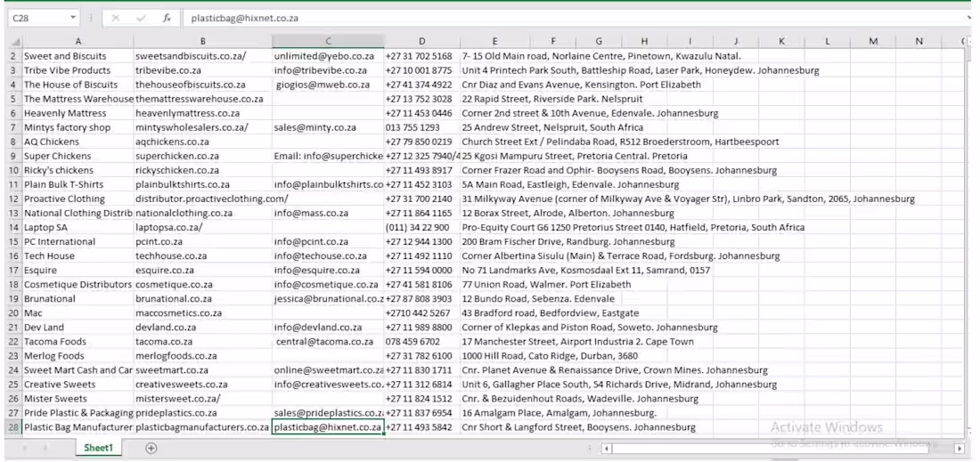Select the cell 'sweetmart.co.za'

[x=202, y=370]
